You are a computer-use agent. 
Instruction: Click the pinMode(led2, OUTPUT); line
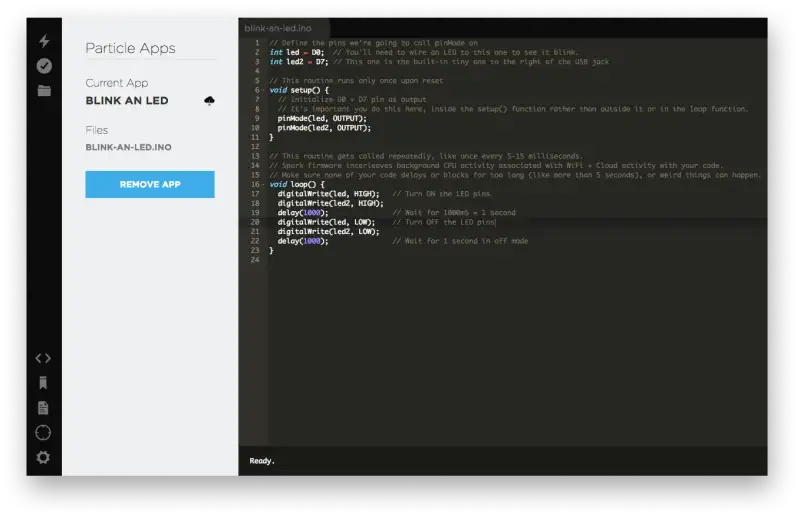click(x=324, y=128)
